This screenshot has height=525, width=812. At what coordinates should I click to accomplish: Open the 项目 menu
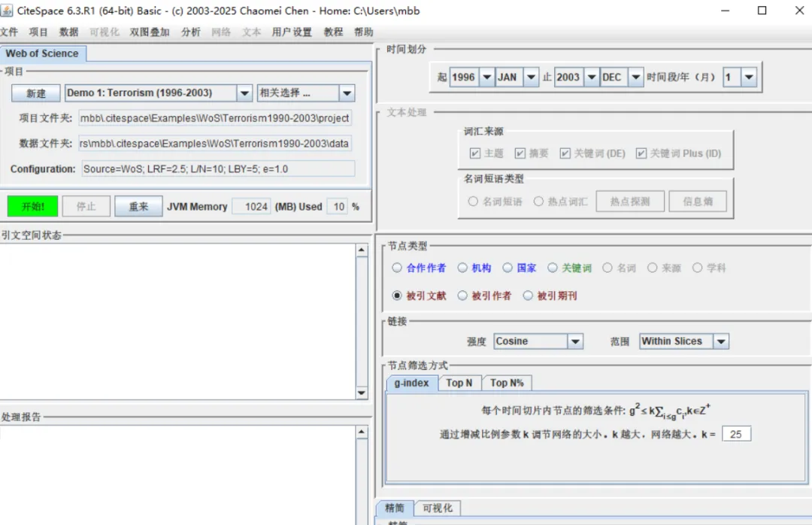tap(38, 32)
